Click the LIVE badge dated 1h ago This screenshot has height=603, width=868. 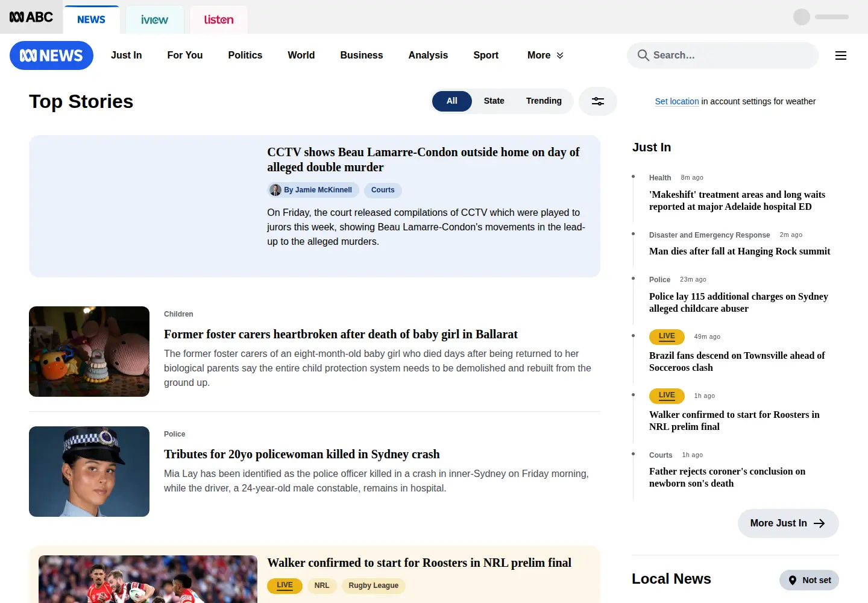[x=667, y=396]
